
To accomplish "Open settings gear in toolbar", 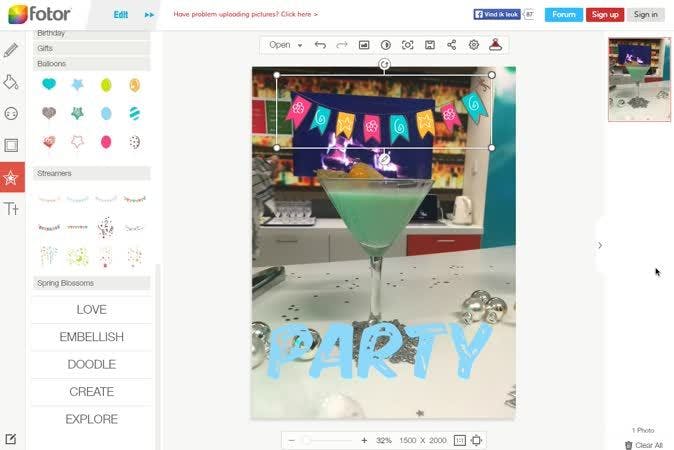I will pyautogui.click(x=474, y=45).
